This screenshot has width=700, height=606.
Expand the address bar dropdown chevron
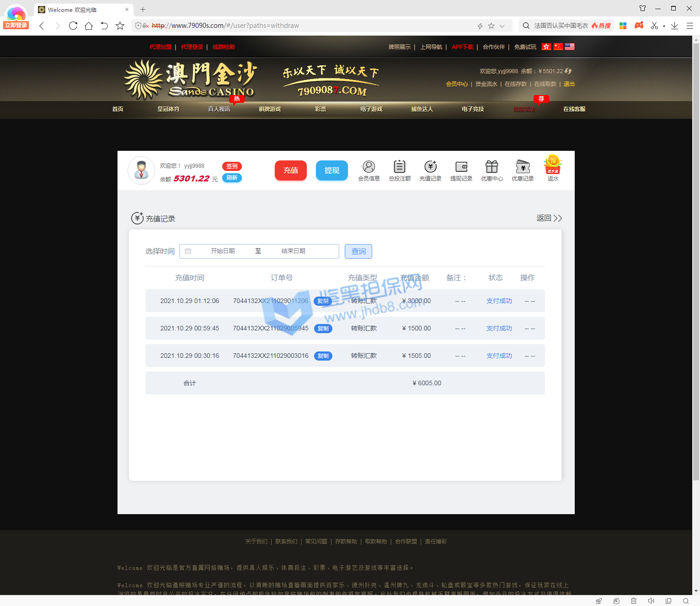click(x=502, y=26)
